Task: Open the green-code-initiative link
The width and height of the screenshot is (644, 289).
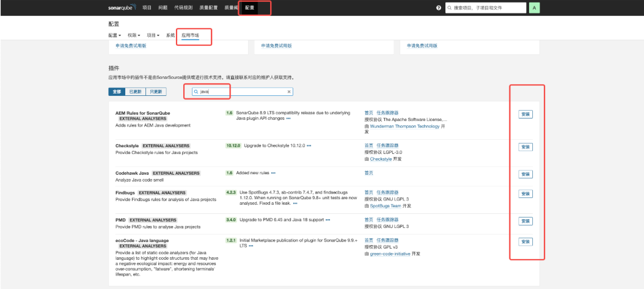Action: [390, 254]
